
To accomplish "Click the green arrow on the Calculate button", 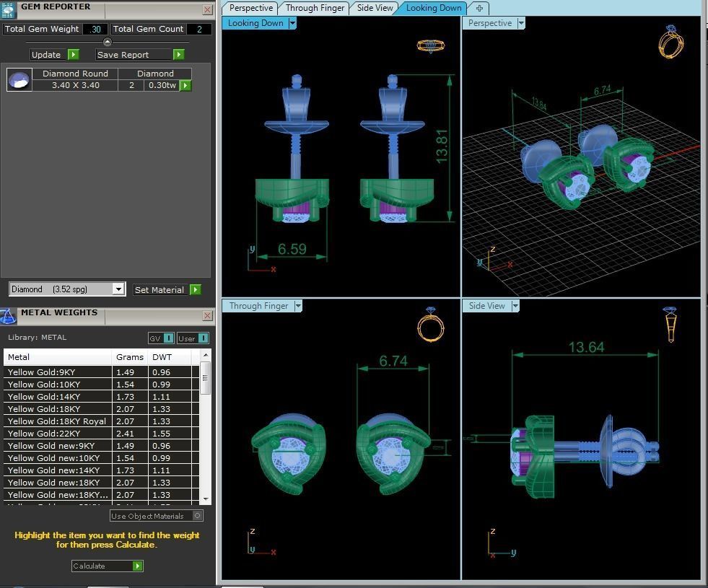I will pyautogui.click(x=138, y=566).
